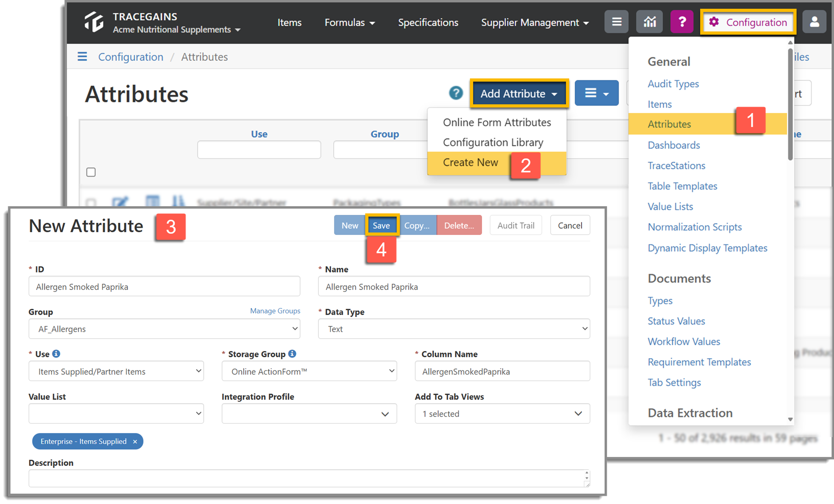Open Requirement Templates link
The image size is (834, 504).
click(x=699, y=362)
